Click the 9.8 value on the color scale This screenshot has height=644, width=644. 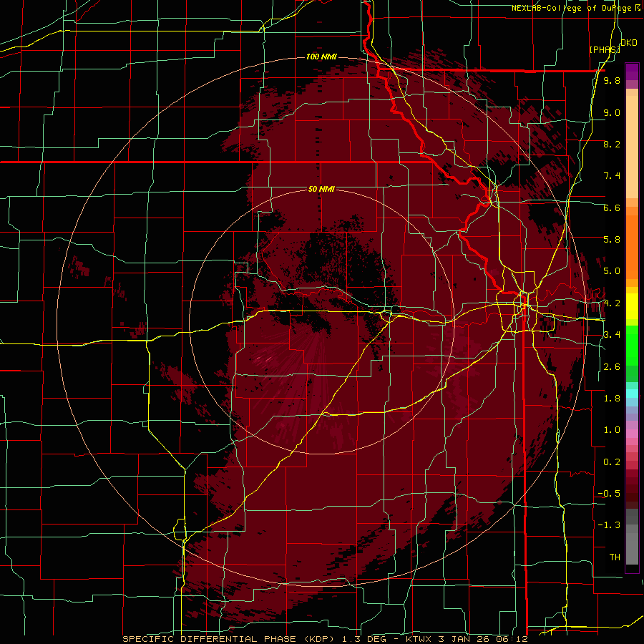pyautogui.click(x=612, y=80)
